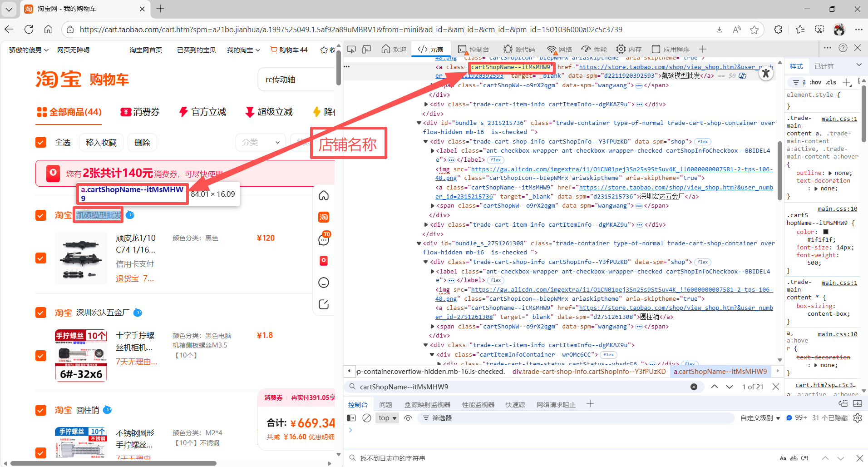The width and height of the screenshot is (868, 467).
Task: Open the 已买到的宝贝 link
Action: pos(196,50)
